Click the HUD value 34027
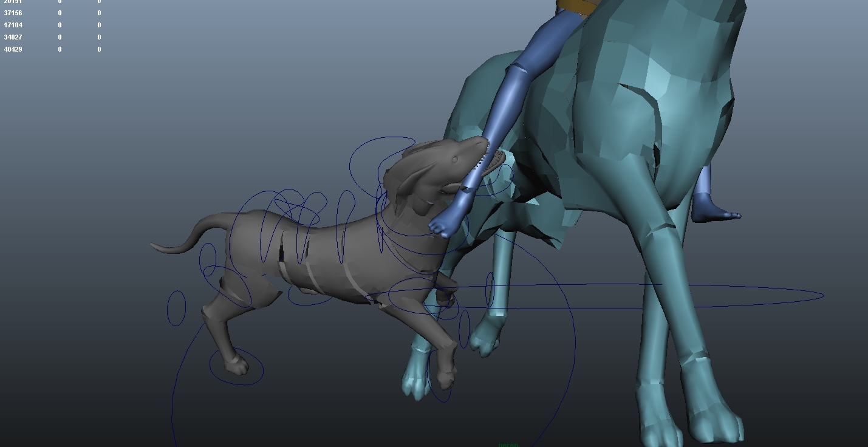The image size is (868, 447). [13, 37]
